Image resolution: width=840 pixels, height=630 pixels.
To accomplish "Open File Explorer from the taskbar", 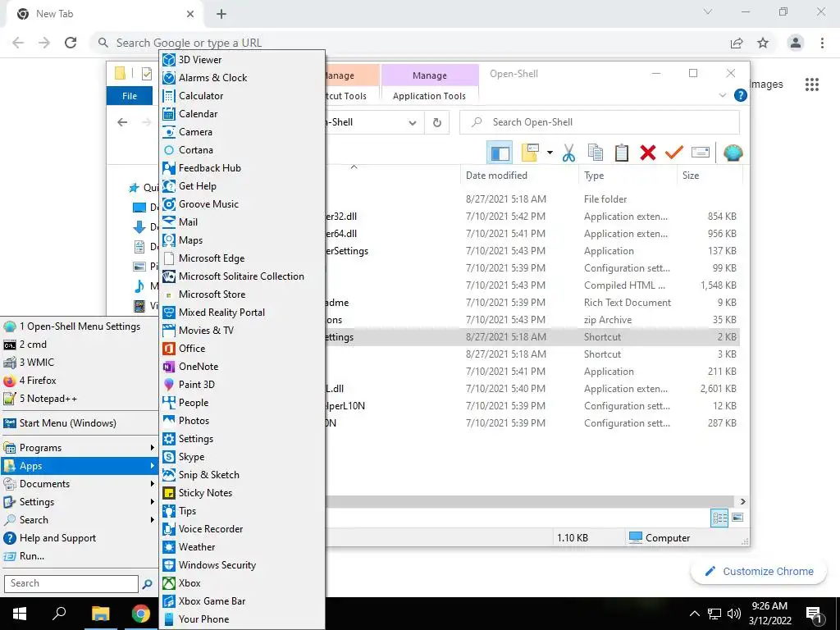I will (x=100, y=614).
